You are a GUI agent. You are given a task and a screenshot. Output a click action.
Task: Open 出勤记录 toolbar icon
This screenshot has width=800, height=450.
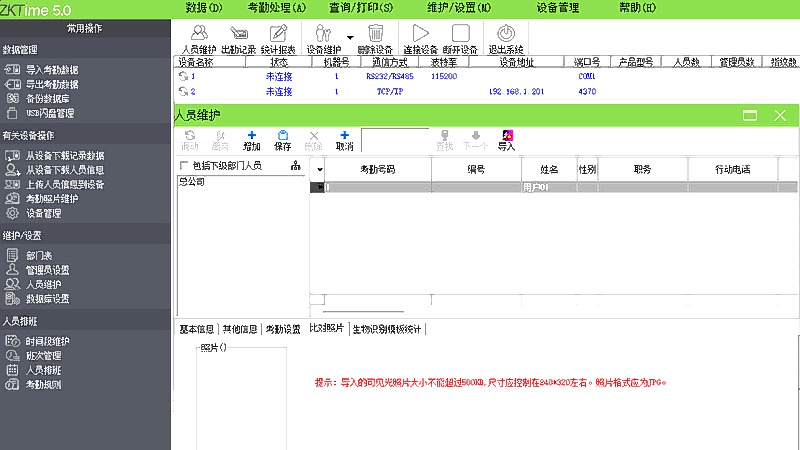[238, 39]
